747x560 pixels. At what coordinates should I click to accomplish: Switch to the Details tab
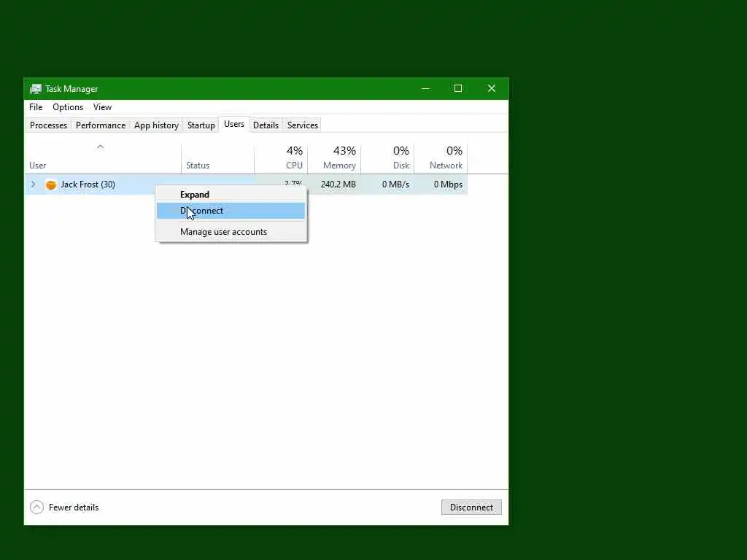coord(266,125)
